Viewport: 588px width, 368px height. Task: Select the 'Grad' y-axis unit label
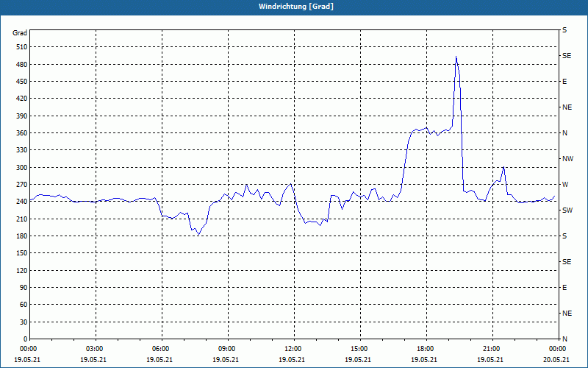click(20, 33)
